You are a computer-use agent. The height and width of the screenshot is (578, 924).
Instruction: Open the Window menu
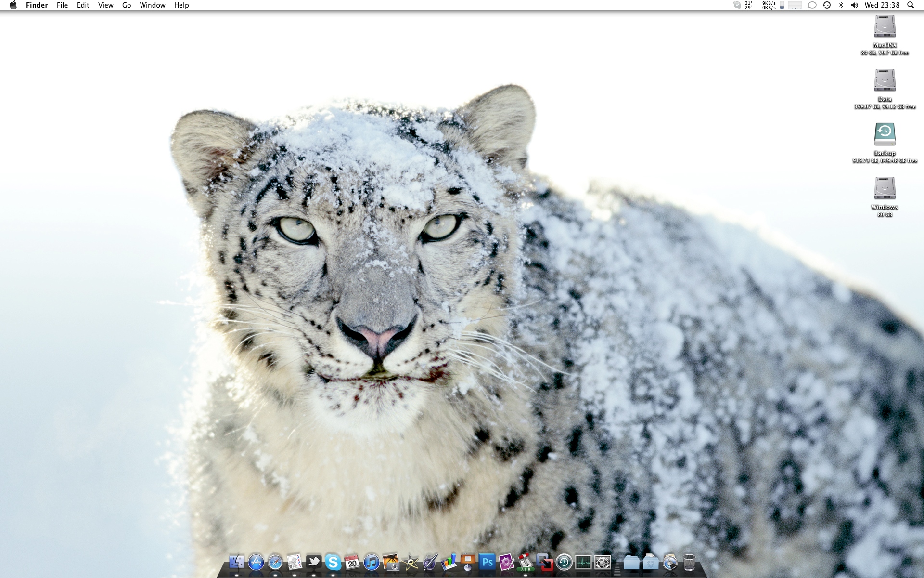pyautogui.click(x=153, y=5)
